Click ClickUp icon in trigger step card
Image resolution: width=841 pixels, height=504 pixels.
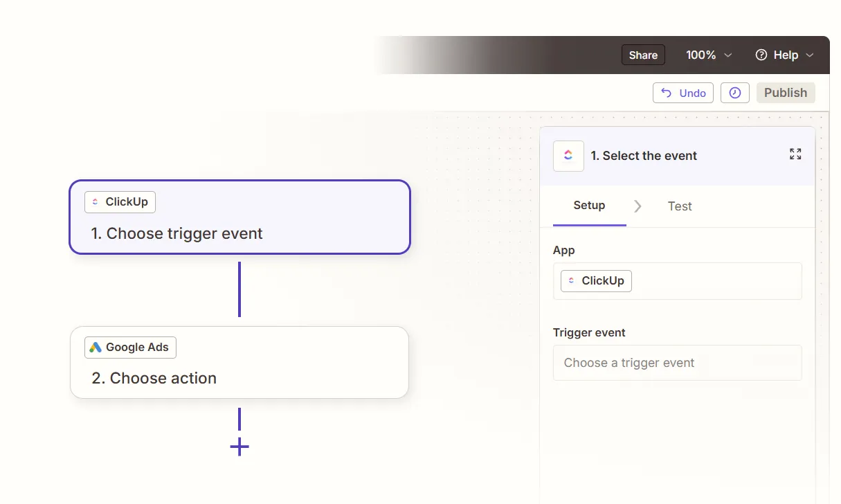96,202
